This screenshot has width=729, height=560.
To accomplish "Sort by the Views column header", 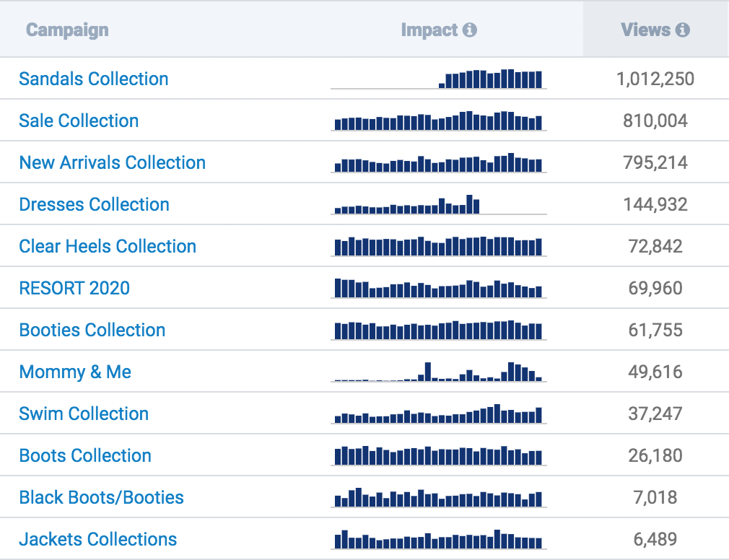I will tap(645, 30).
